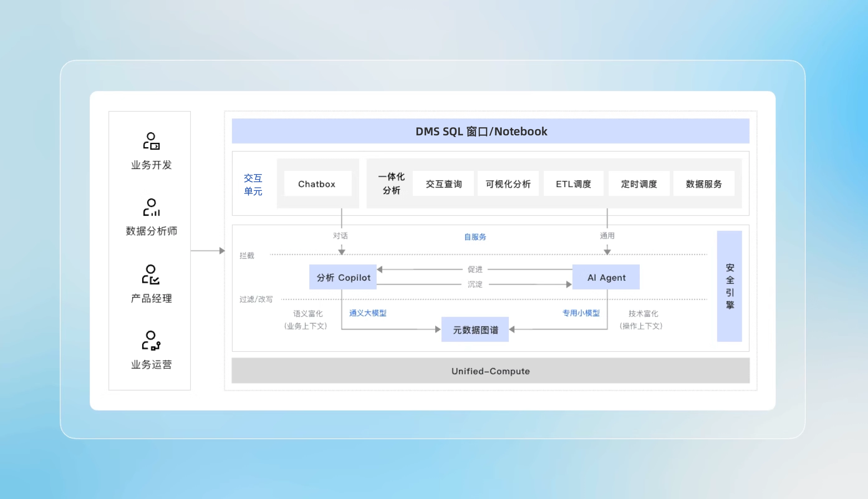Viewport: 868px width, 499px height.
Task: Select the 可视化分析 box
Action: point(508,184)
